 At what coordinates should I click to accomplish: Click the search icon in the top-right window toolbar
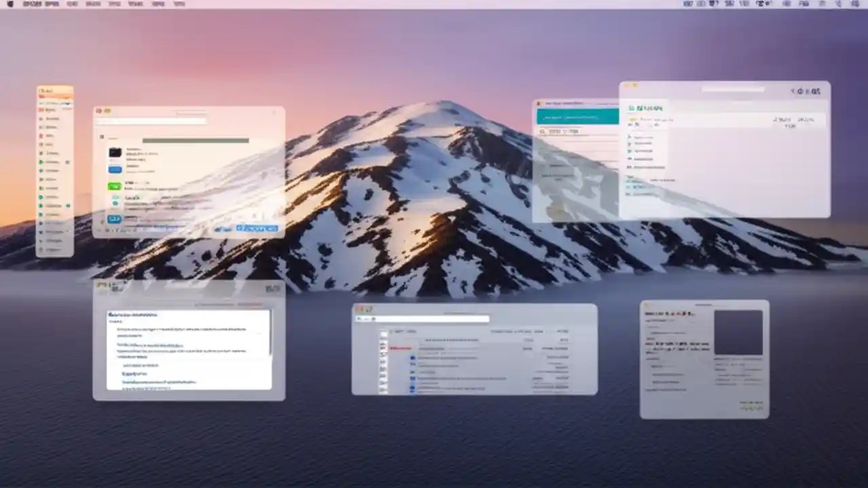coord(793,91)
